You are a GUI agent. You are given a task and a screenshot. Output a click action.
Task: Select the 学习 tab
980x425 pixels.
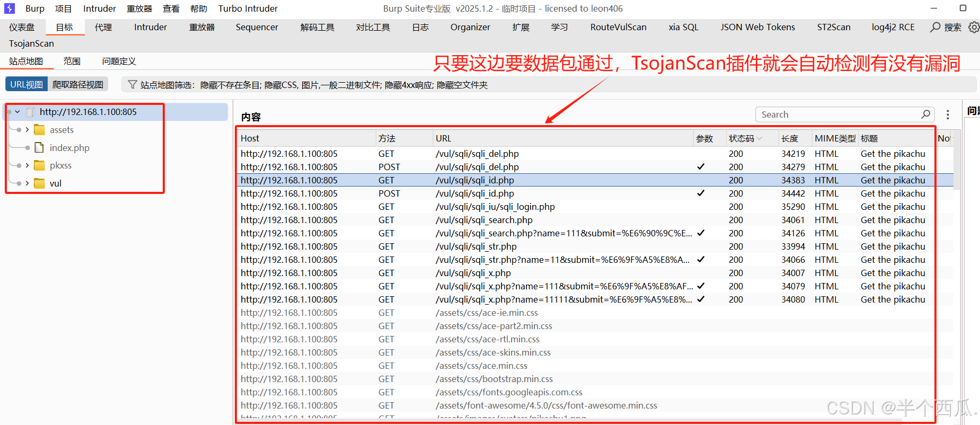(x=560, y=27)
